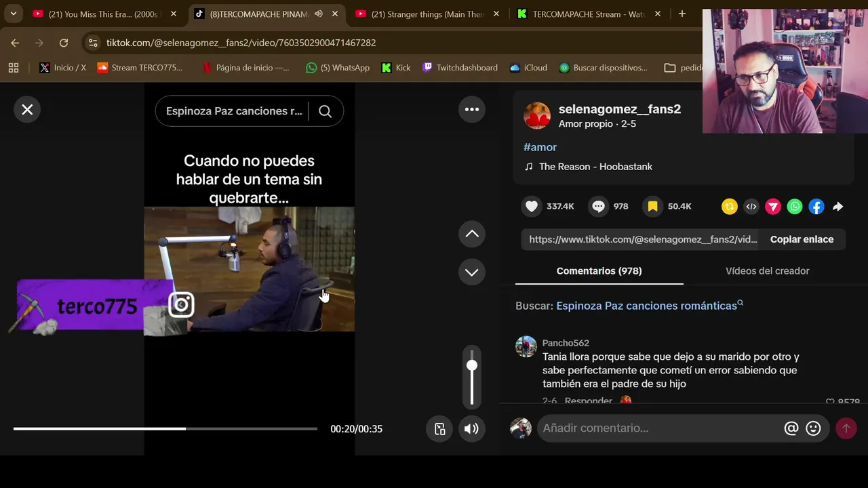Click the video frame to pause
868x488 pixels.
tap(249, 269)
